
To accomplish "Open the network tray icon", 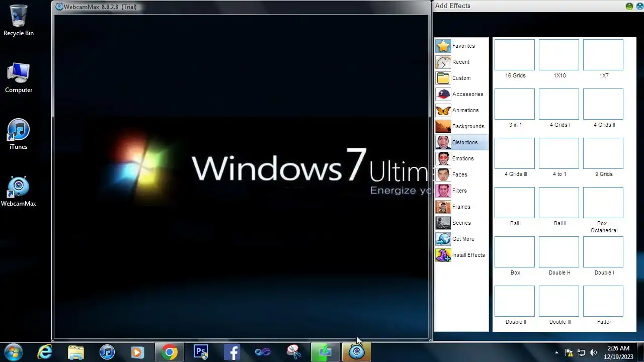I will (x=581, y=352).
